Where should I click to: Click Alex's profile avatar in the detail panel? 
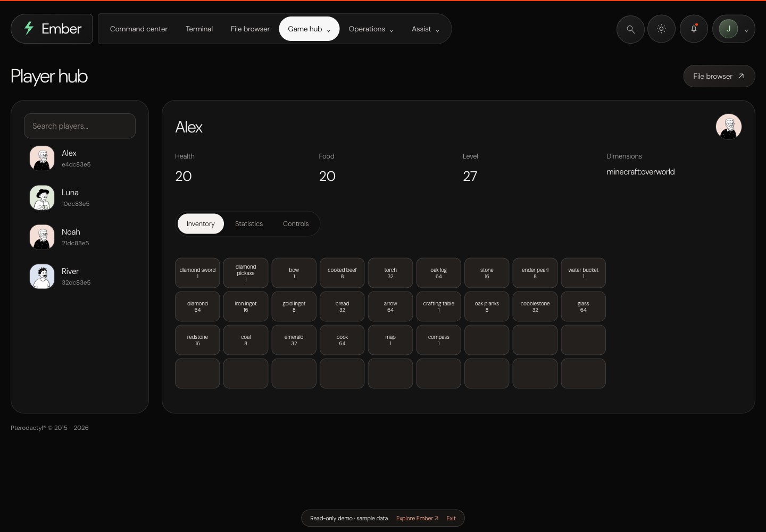(x=729, y=127)
